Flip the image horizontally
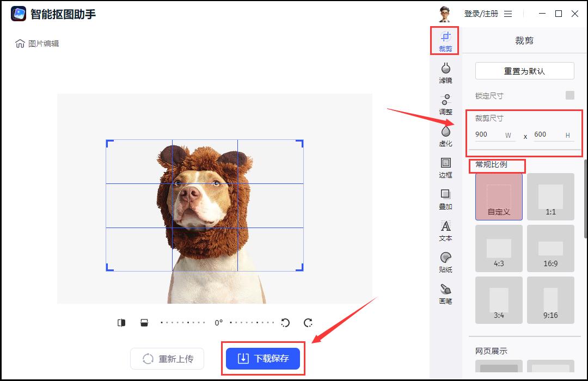 tap(121, 323)
